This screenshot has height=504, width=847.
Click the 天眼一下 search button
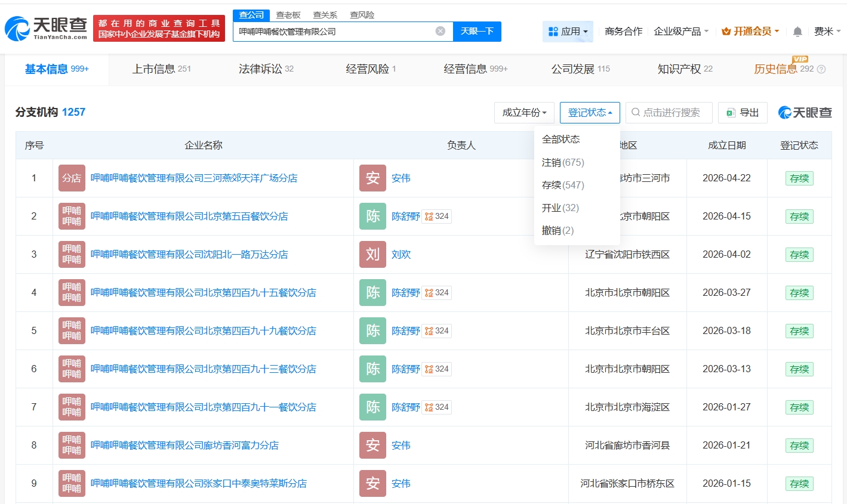tap(477, 31)
